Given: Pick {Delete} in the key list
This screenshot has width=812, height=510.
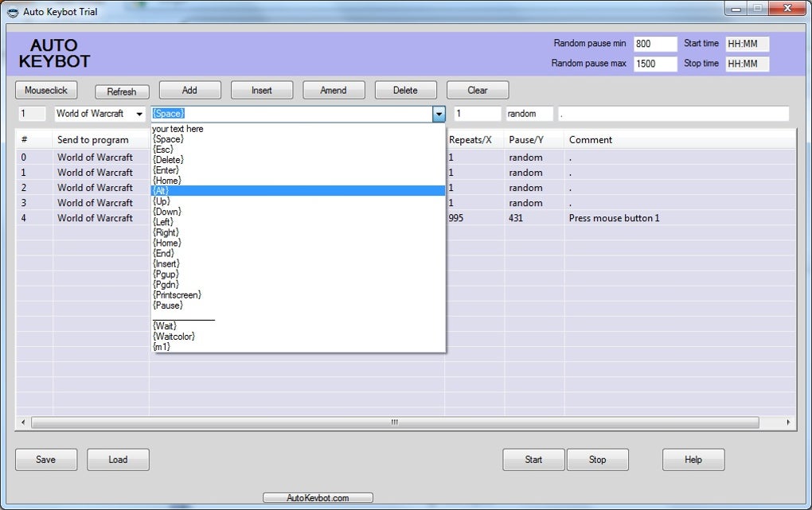Looking at the screenshot, I should (x=299, y=159).
